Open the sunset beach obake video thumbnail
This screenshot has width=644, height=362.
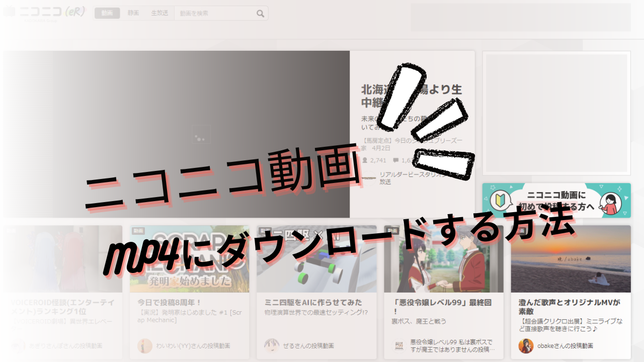tap(571, 259)
